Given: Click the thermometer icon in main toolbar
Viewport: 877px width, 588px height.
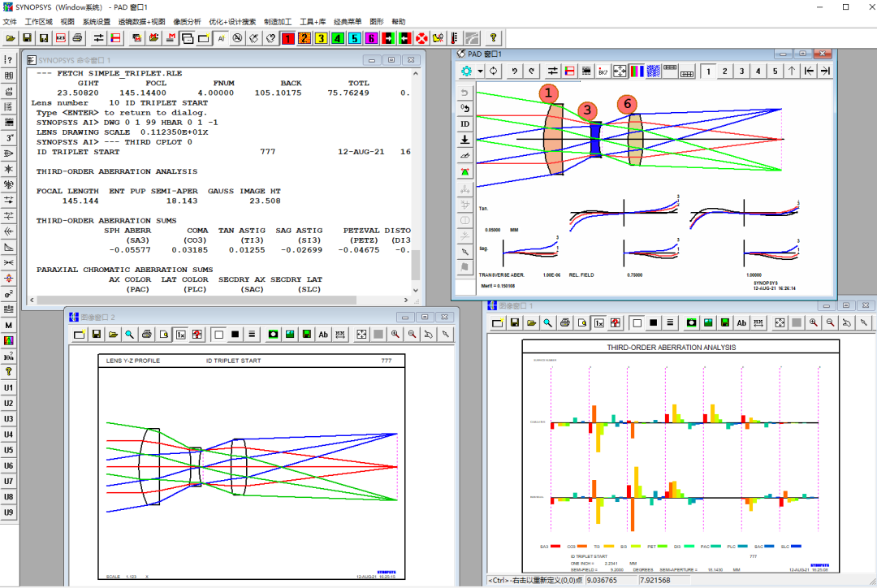Looking at the screenshot, I should click(454, 38).
